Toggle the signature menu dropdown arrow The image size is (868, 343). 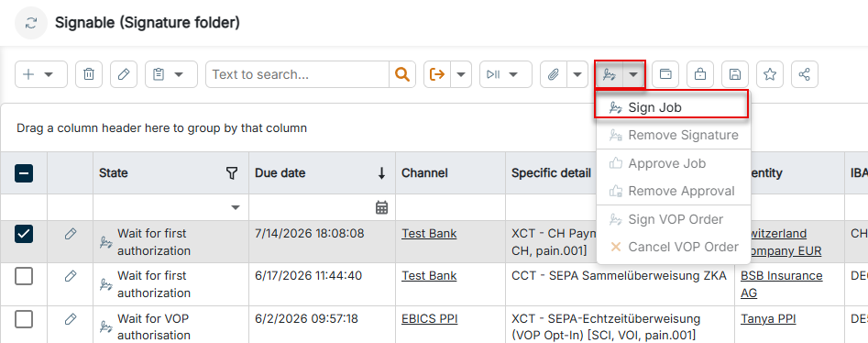[x=634, y=74]
